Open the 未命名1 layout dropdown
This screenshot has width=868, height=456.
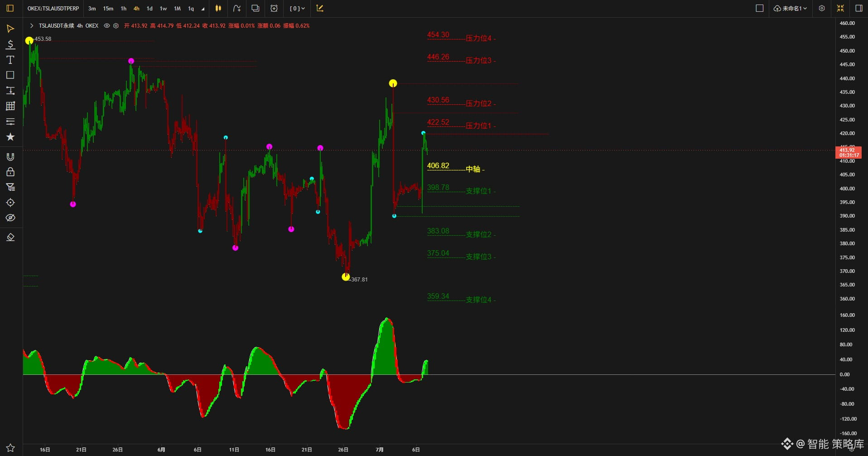pos(790,8)
